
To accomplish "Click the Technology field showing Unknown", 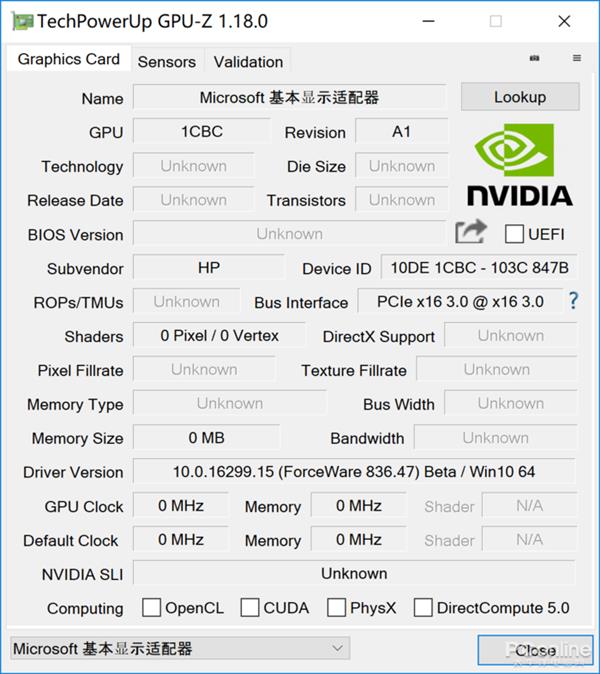I will tap(193, 166).
